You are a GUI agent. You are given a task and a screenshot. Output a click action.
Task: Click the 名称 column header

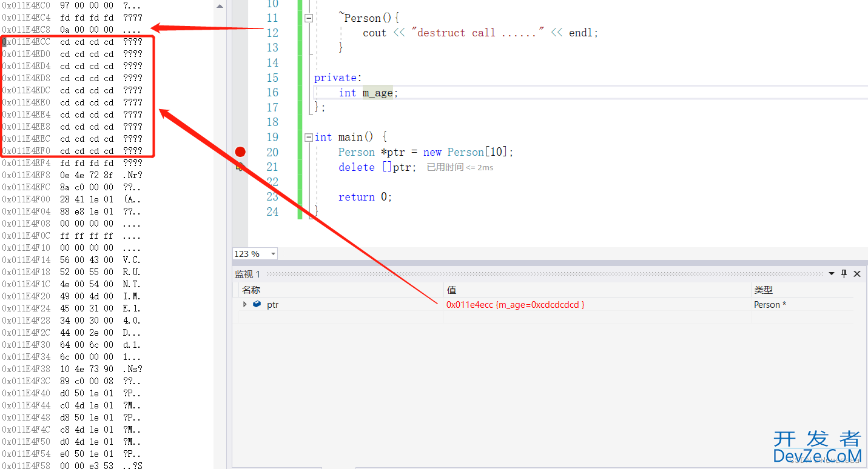point(341,290)
